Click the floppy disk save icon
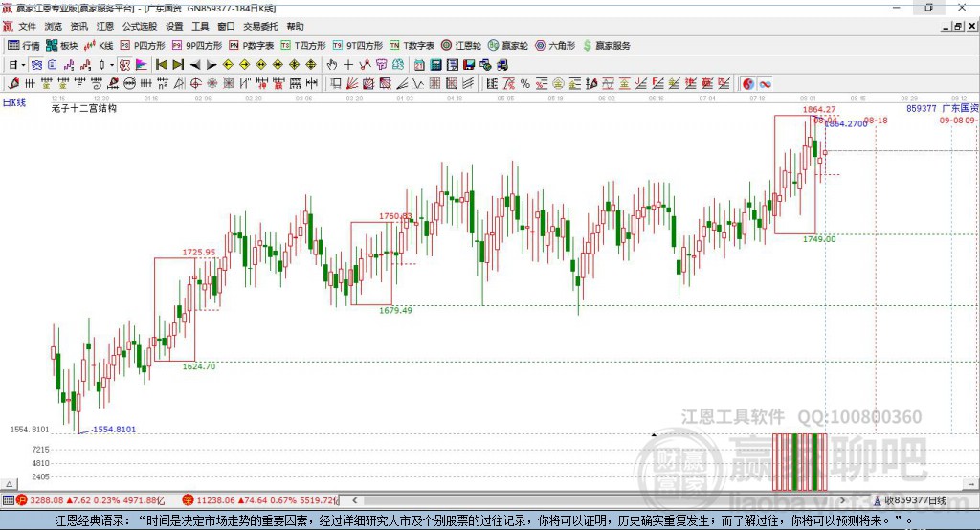Image resolution: width=980 pixels, height=530 pixels. (x=469, y=65)
